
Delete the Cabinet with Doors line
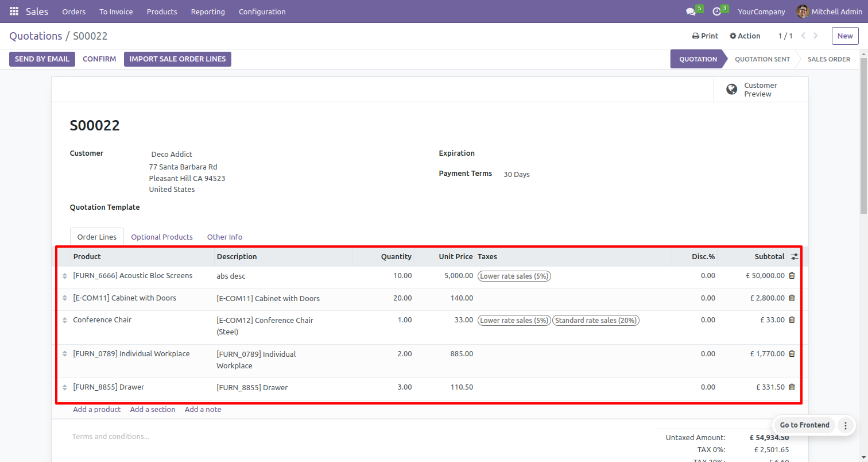point(792,298)
